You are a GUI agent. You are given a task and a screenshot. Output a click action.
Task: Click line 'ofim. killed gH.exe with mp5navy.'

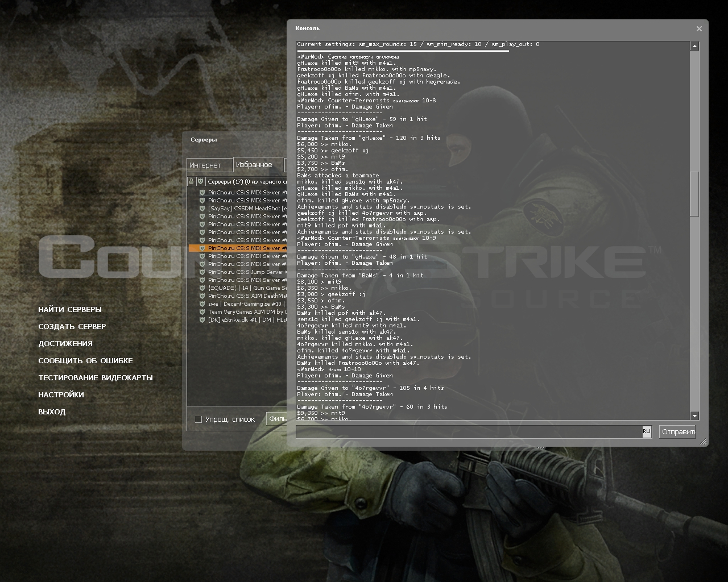pos(353,201)
